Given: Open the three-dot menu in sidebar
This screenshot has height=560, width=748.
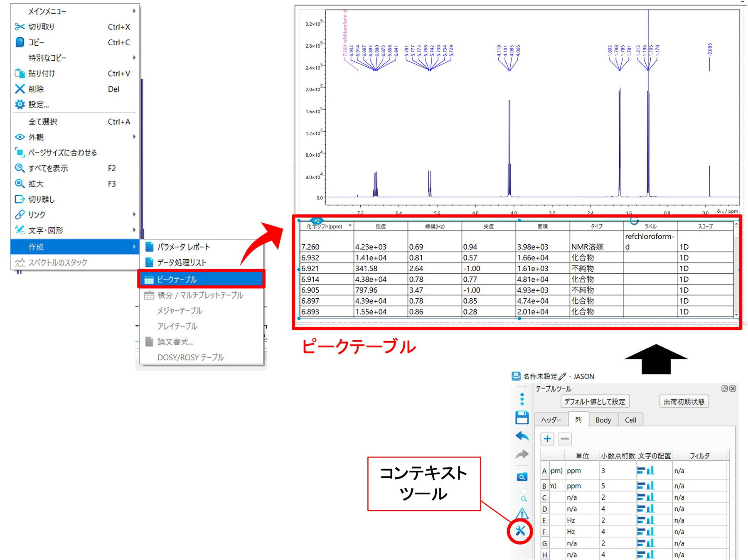Looking at the screenshot, I should click(522, 399).
